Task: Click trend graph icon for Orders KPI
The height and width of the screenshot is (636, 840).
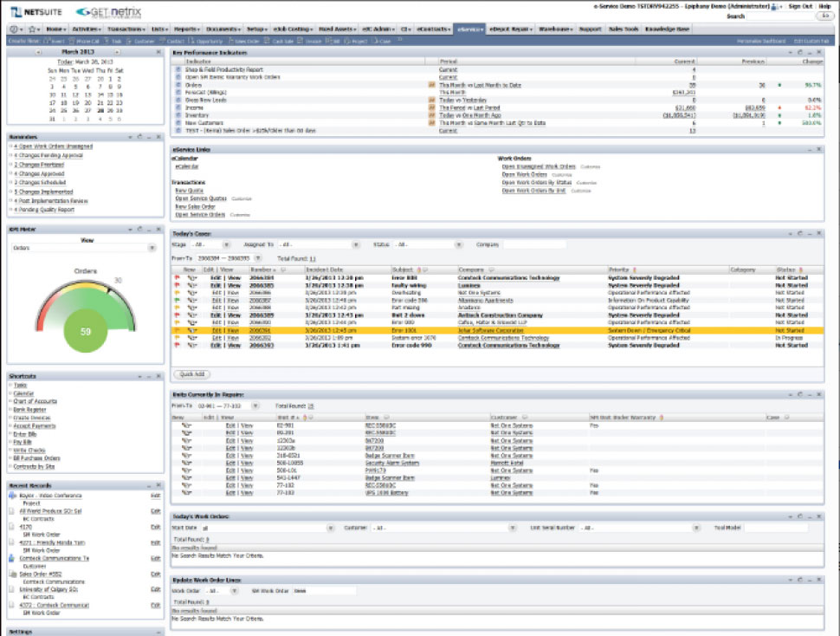Action: point(432,85)
